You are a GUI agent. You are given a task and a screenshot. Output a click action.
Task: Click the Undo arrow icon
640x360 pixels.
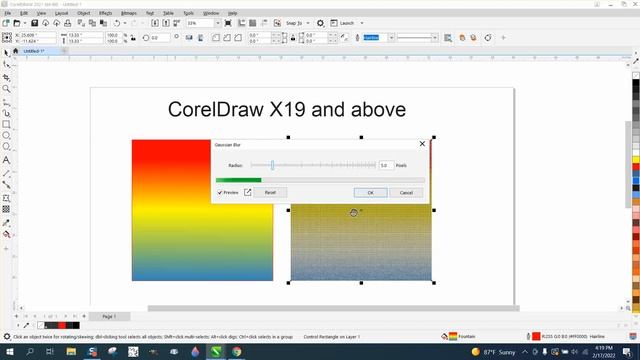117,23
